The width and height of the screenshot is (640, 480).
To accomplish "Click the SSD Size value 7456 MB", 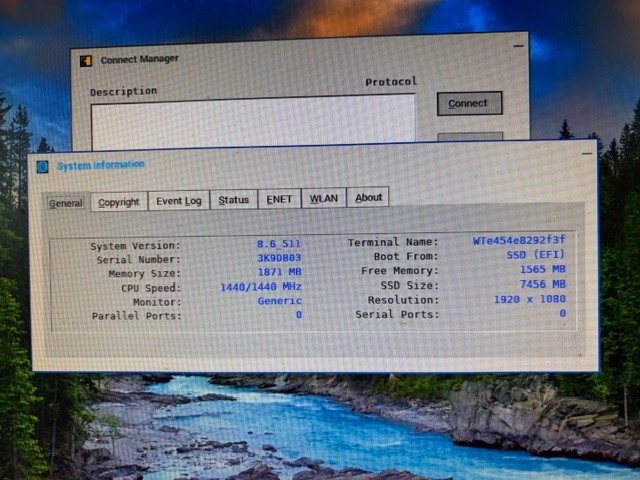I will [x=542, y=284].
